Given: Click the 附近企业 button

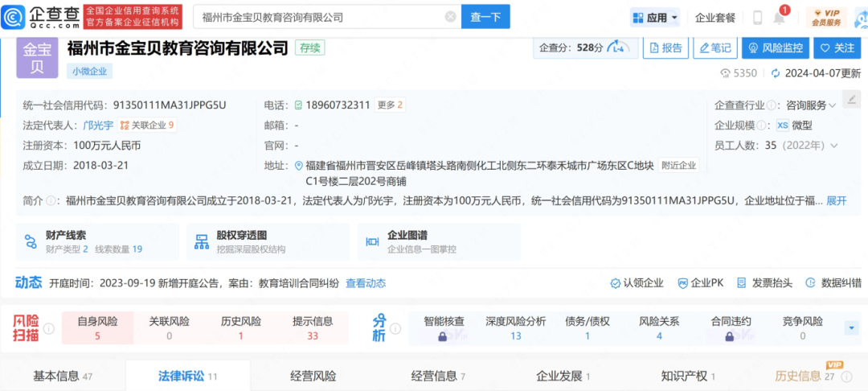Looking at the screenshot, I should [678, 165].
